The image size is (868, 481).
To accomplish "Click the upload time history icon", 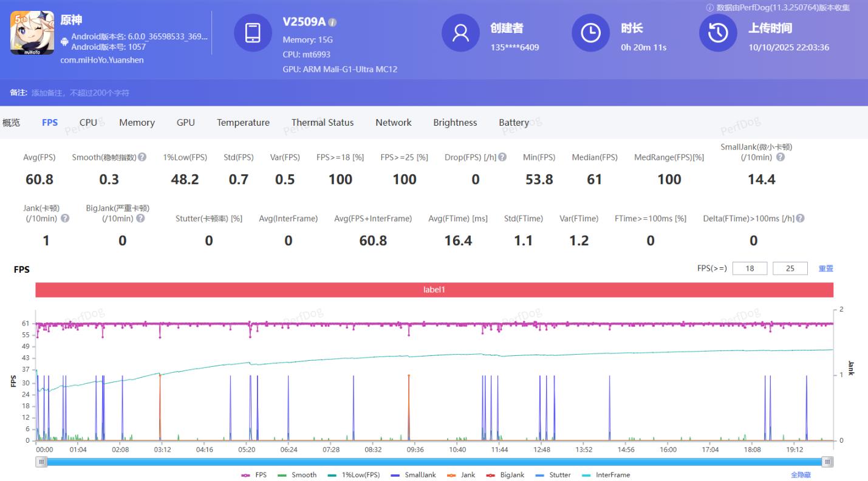I will pos(718,33).
